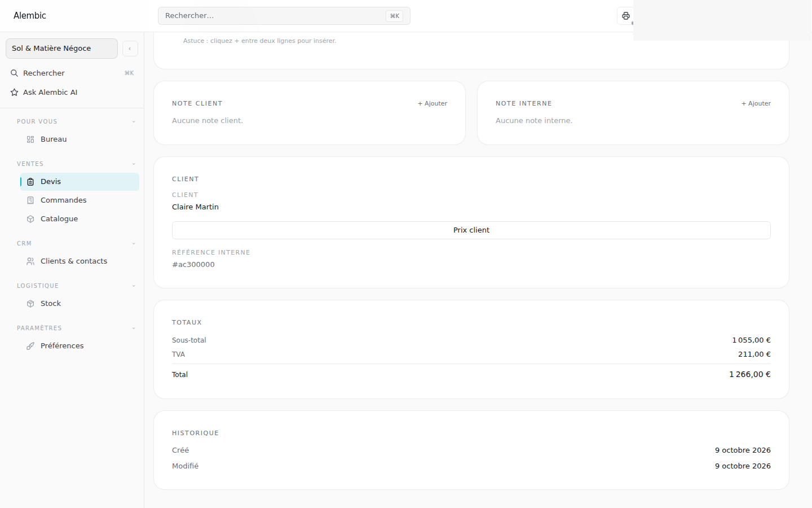Click the Alembic logo text

point(30,16)
